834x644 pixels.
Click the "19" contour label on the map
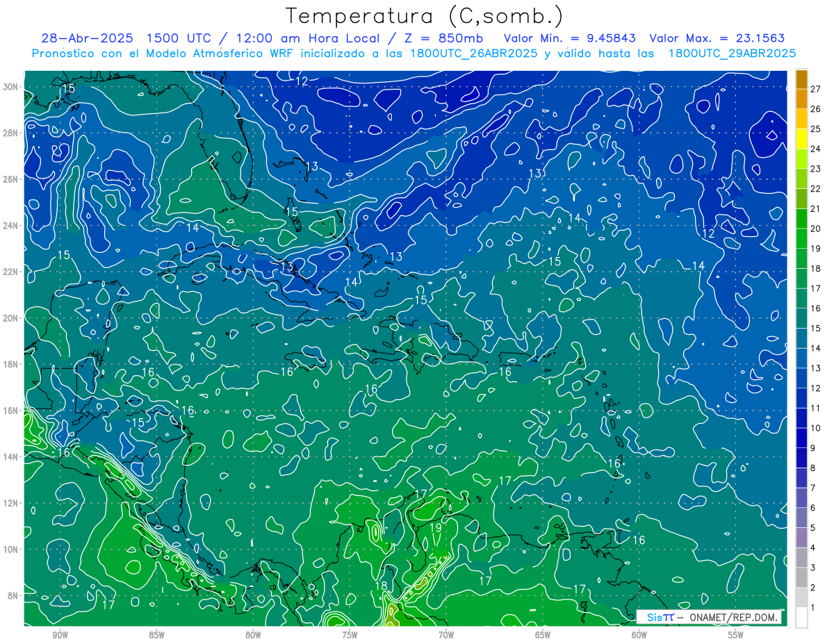(x=436, y=528)
